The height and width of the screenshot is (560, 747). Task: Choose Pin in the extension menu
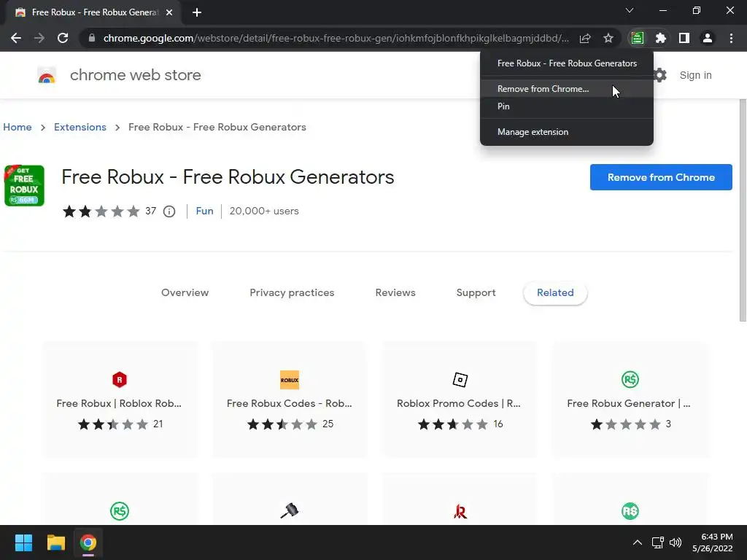pos(566,106)
